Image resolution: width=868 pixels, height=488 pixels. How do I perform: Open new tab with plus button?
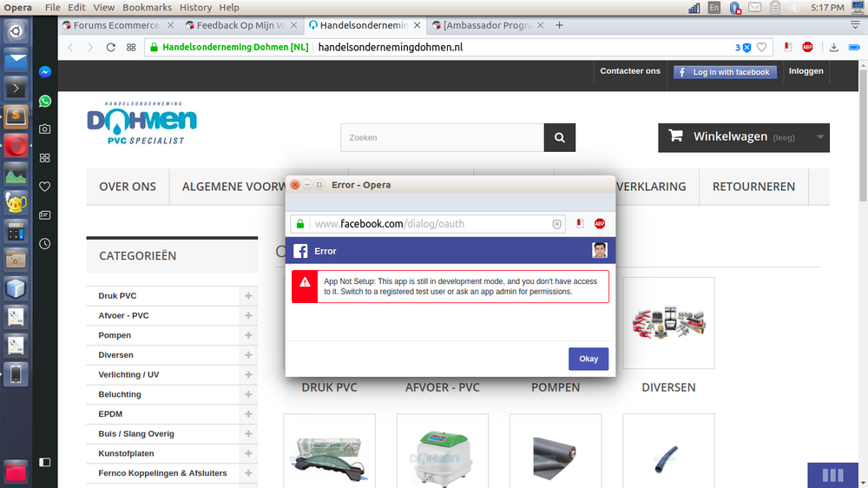559,25
